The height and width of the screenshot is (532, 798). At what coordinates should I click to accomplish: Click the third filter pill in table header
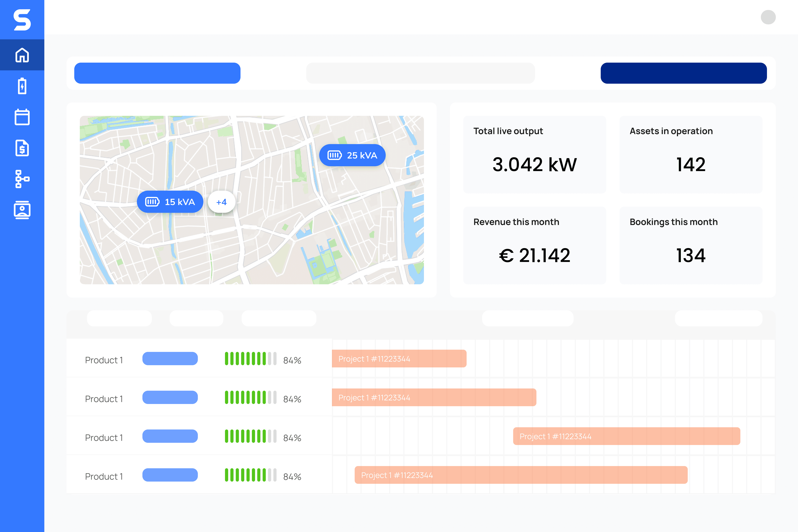pos(279,318)
